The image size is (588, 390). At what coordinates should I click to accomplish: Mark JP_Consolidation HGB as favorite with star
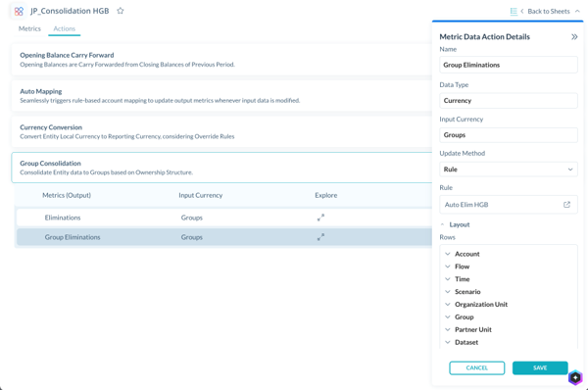point(120,11)
